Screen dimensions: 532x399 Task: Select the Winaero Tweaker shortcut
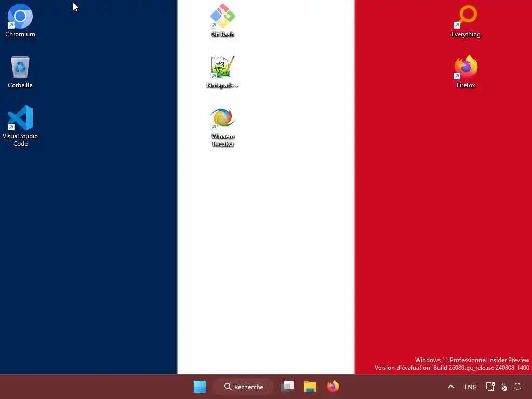222,127
